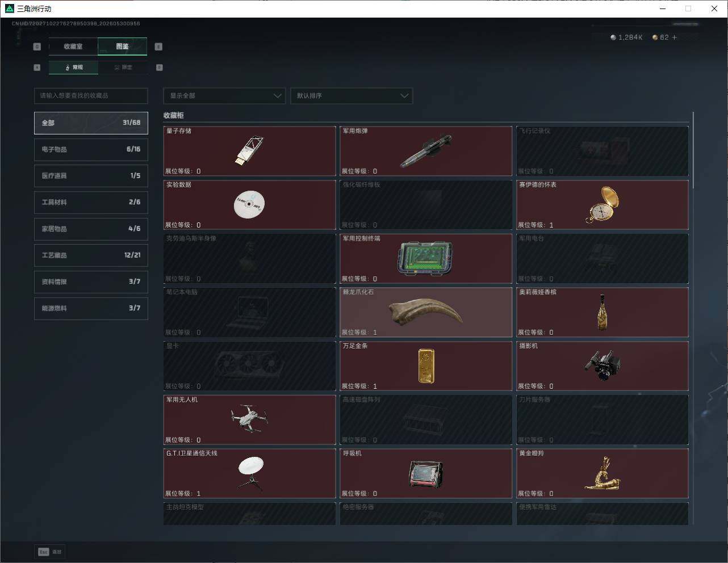
Task: Filter by 资料情报 category
Action: pos(91,281)
